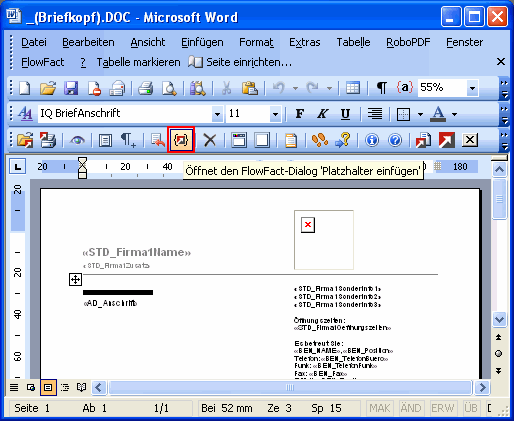
Task: Click Seite einrichten… button
Action: pyautogui.click(x=240, y=62)
